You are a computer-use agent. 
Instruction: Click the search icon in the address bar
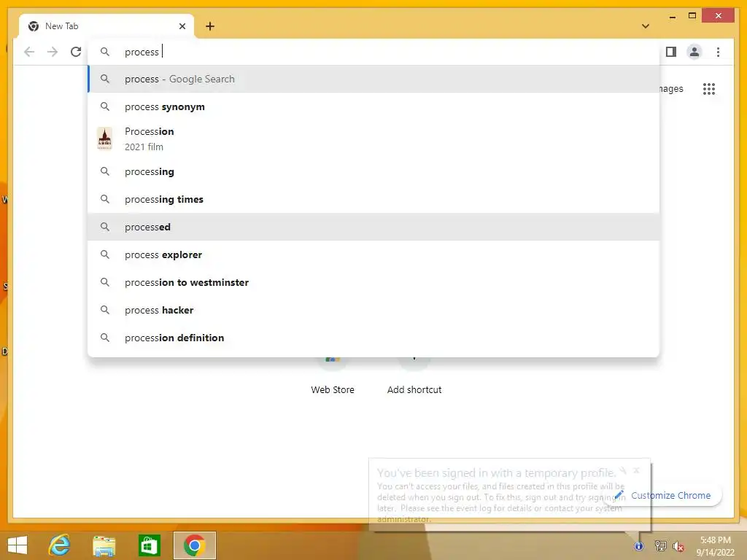pyautogui.click(x=105, y=52)
